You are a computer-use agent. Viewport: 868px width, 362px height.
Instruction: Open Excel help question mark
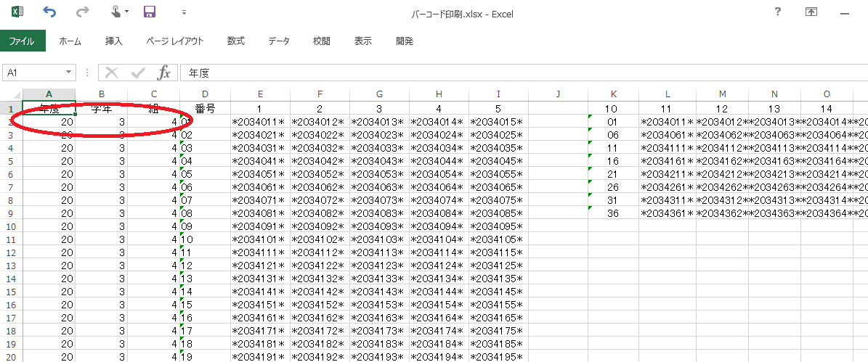[778, 12]
